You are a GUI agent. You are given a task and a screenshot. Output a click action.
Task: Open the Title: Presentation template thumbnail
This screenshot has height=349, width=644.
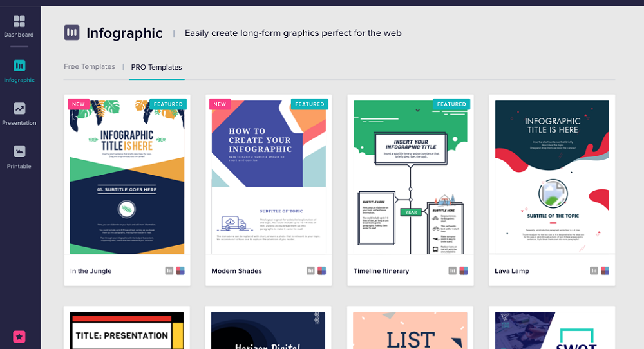(127, 330)
